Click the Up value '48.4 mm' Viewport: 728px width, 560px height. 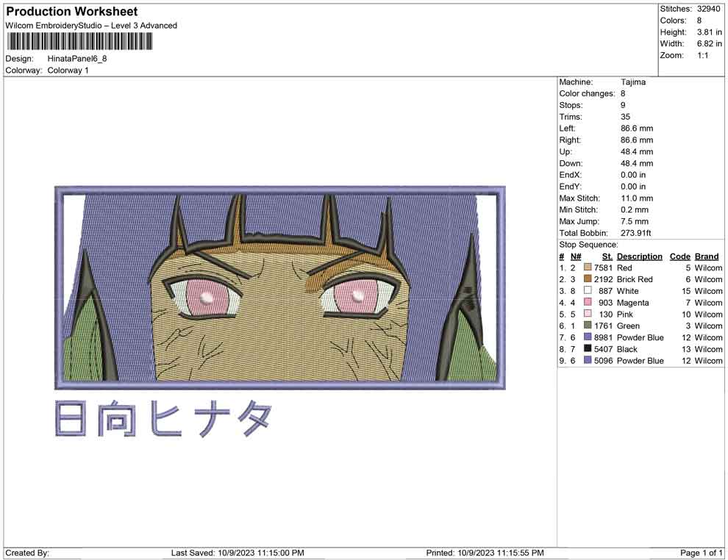(637, 151)
